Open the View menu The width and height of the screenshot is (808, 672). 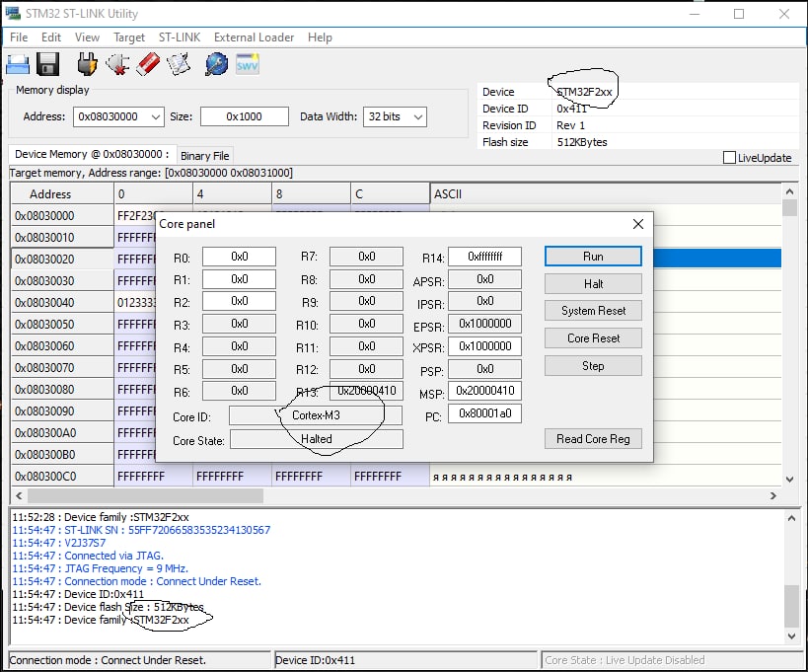87,37
